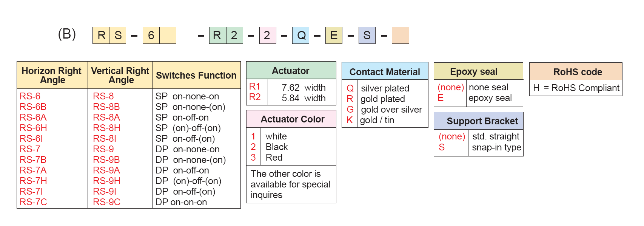Select the Support Bracket header
Screen dimensions: 644x226
coord(479,121)
